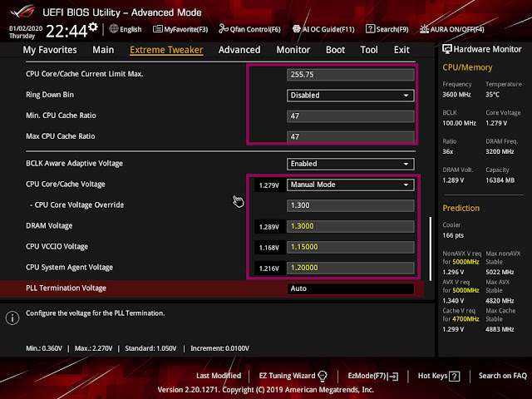Click Standard: 1.050V help text
The image size is (532, 399).
pos(150,348)
